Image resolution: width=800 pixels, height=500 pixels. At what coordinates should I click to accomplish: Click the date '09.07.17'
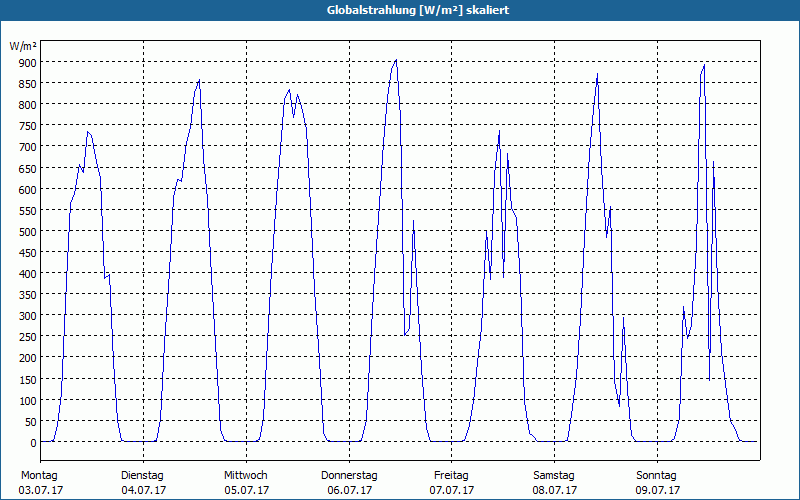point(658,490)
